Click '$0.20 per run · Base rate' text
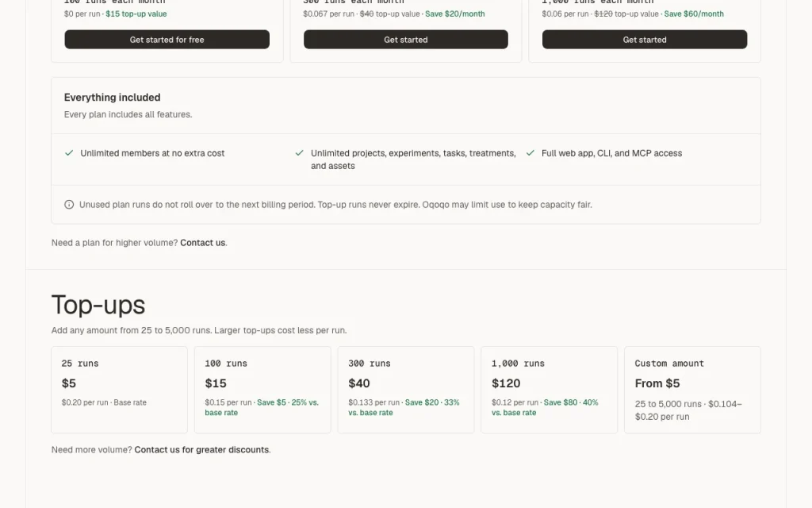 (104, 402)
